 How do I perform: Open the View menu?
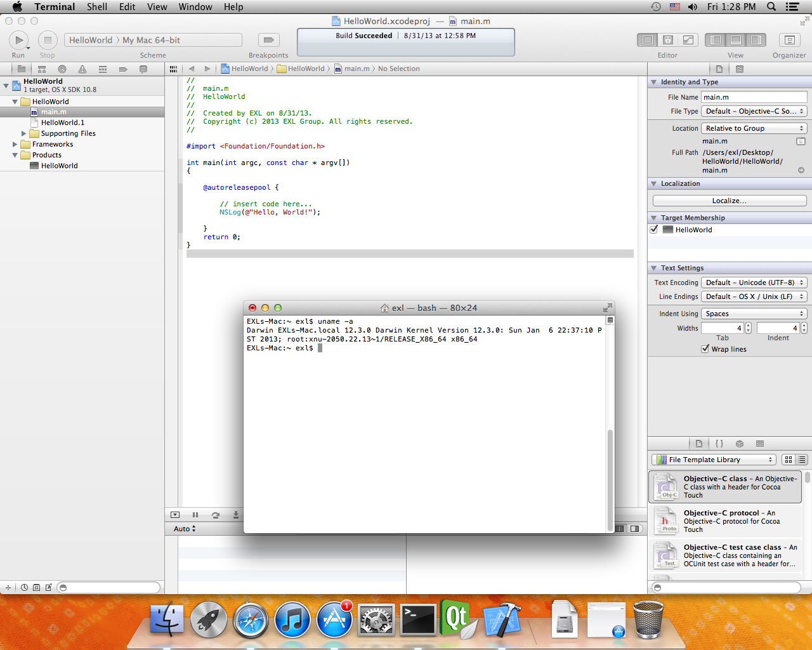click(157, 6)
